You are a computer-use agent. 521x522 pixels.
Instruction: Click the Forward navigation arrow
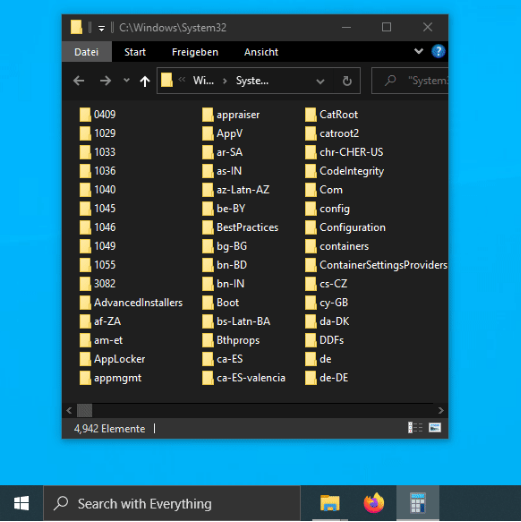pos(105,81)
